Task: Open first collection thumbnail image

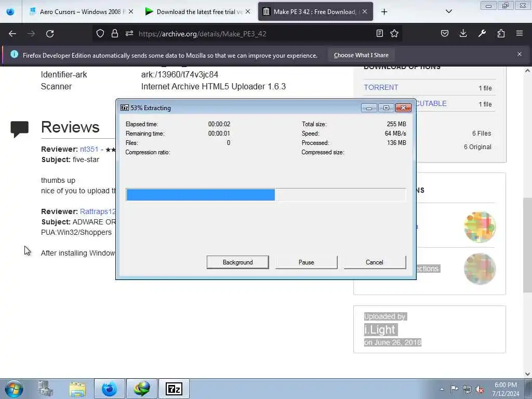Action: pos(480,227)
